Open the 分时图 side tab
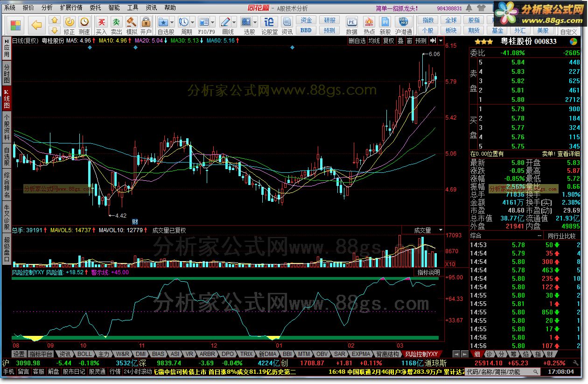 coord(7,74)
